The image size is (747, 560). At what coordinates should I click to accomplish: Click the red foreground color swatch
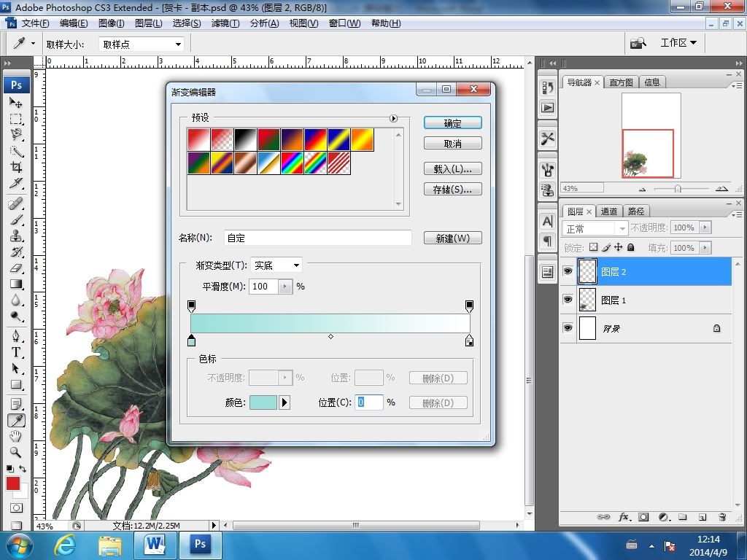[x=13, y=483]
